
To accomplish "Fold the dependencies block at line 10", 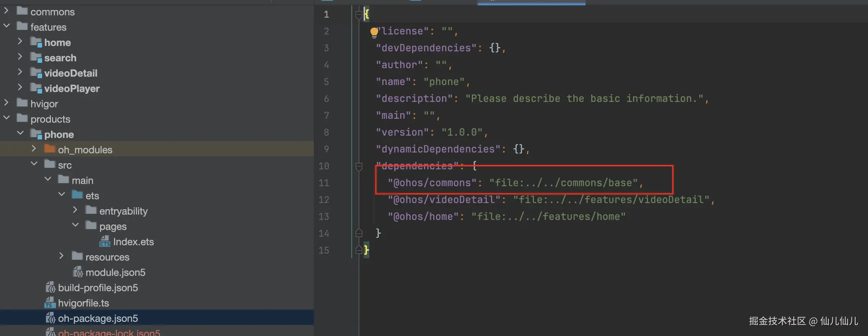I will click(359, 166).
